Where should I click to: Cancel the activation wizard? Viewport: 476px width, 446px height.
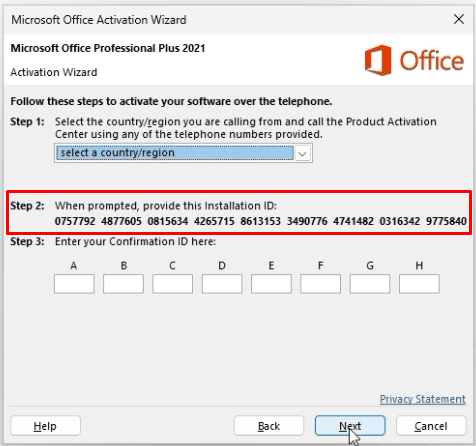tap(431, 426)
